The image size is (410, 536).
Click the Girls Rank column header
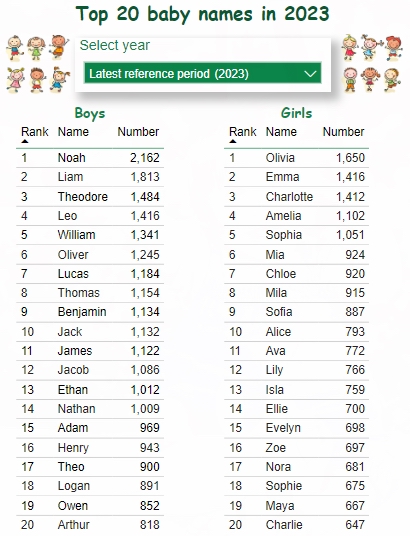[x=242, y=132]
